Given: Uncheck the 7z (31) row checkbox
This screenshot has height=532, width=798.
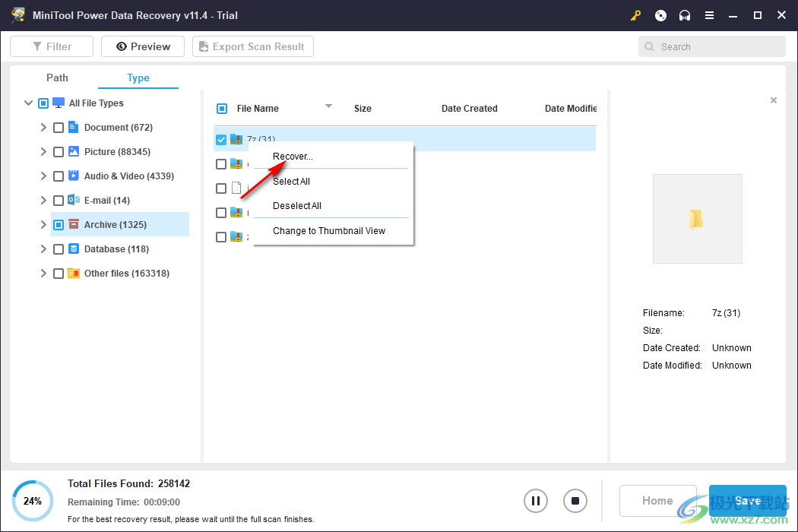Looking at the screenshot, I should coord(221,140).
